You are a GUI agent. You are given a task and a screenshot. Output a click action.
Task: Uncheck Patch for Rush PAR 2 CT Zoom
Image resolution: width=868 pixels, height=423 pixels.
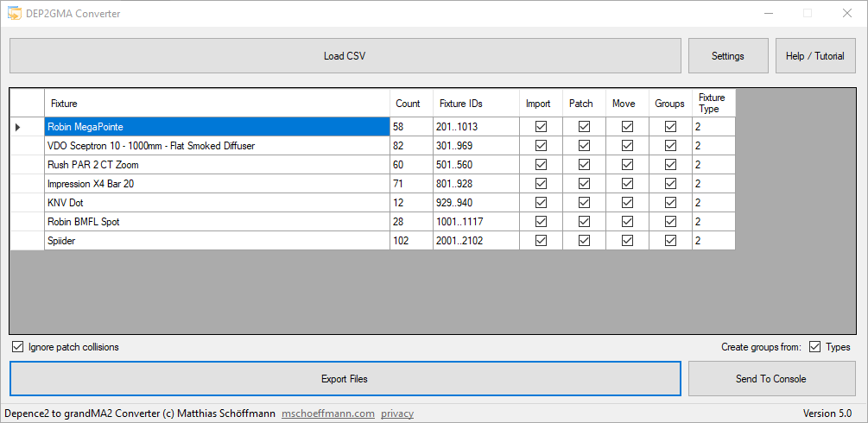click(584, 165)
